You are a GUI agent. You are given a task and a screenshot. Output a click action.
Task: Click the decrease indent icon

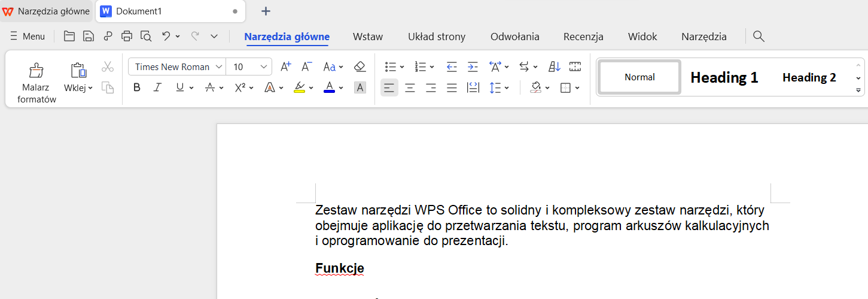(x=452, y=67)
